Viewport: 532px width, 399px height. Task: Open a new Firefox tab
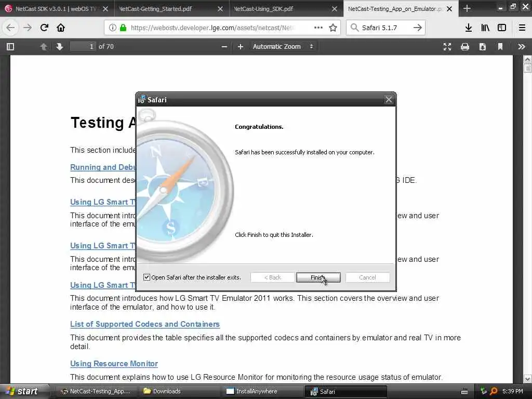[467, 8]
